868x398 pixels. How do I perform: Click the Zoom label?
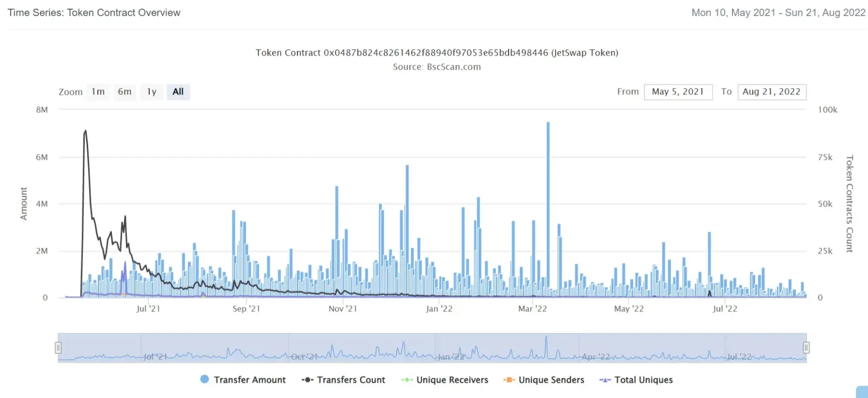pos(71,92)
